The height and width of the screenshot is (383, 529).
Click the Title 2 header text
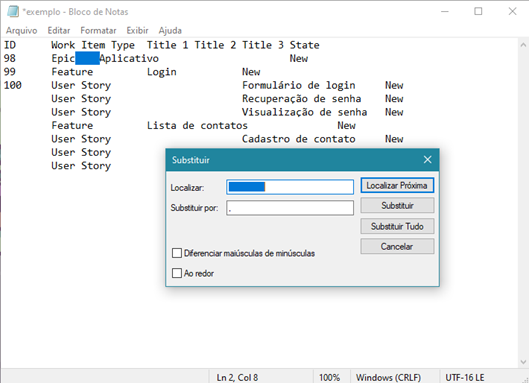(215, 45)
